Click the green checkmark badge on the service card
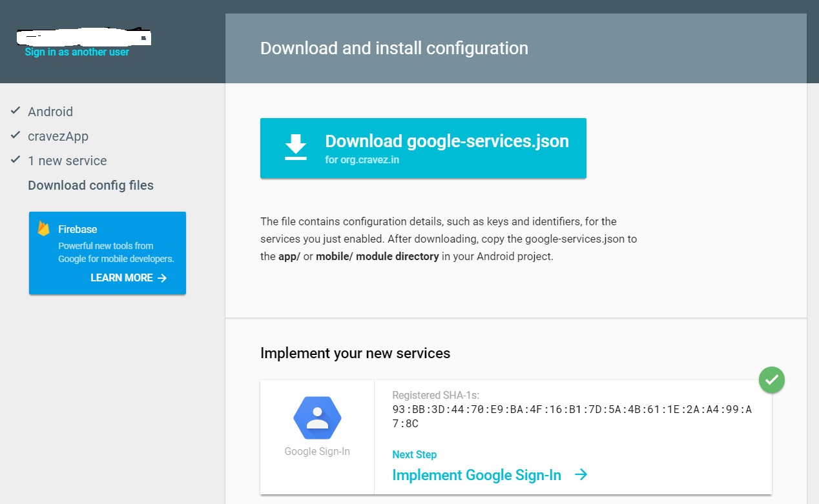The height and width of the screenshot is (504, 819). click(771, 380)
